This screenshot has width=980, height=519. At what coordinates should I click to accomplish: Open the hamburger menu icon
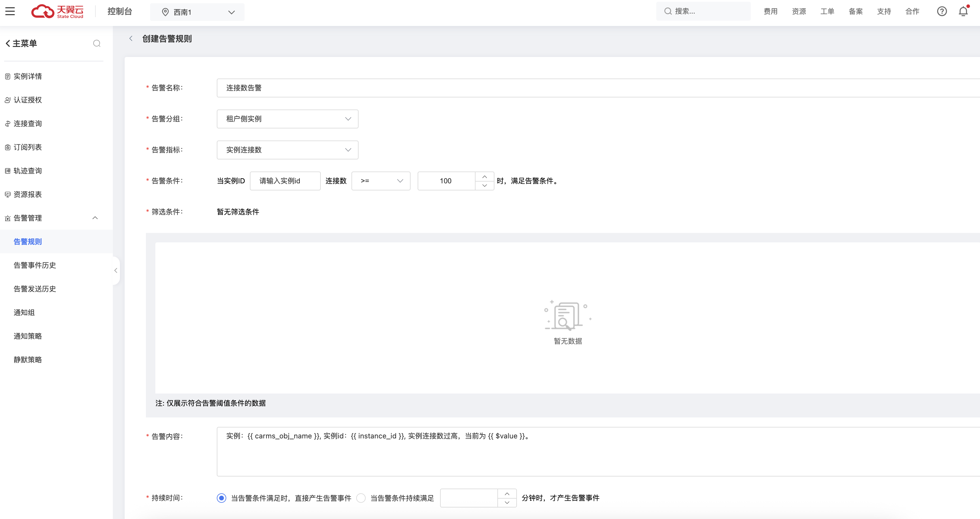pos(10,12)
